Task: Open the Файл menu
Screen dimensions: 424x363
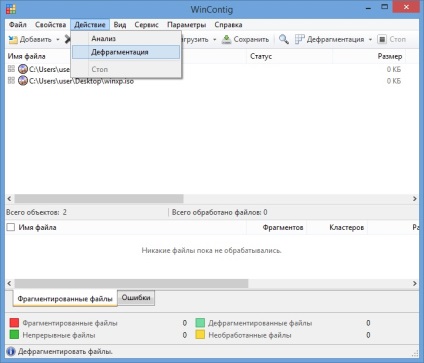Action: (x=18, y=25)
